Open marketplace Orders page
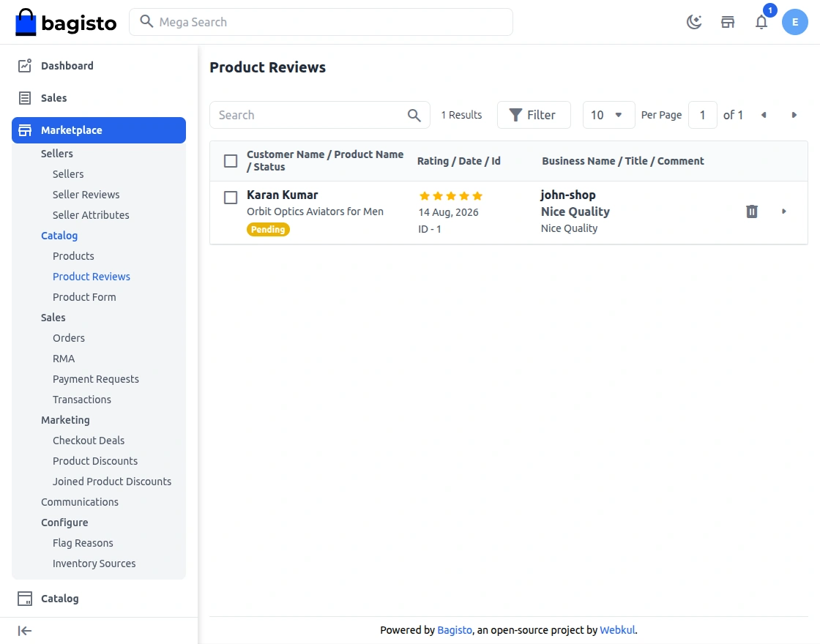820x644 pixels. (69, 338)
